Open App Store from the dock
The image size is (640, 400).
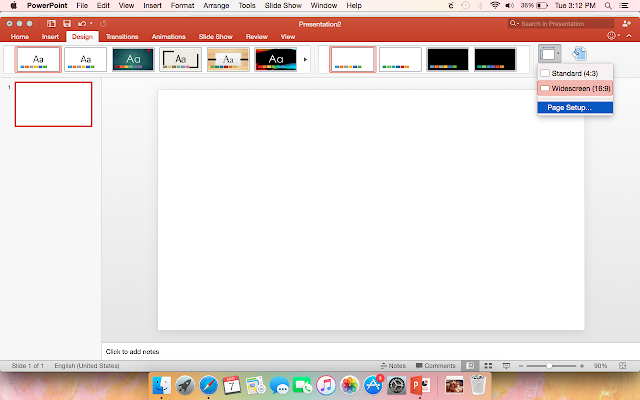pos(373,385)
